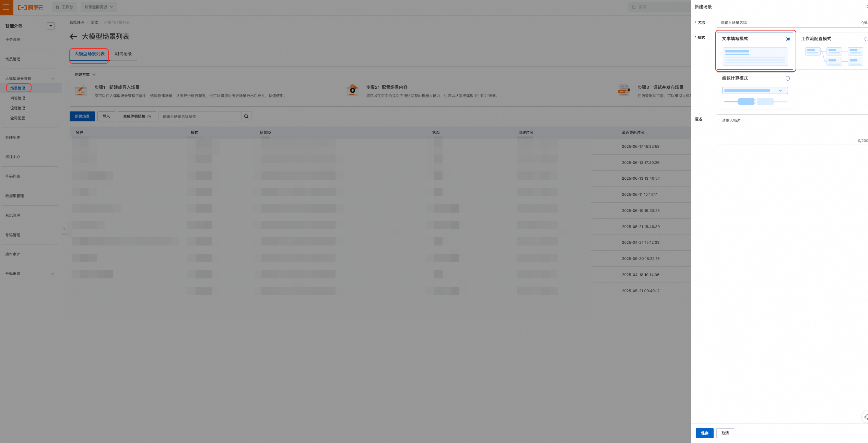Click the 2025-06-13 17:30:26 timestamp

coord(641,163)
